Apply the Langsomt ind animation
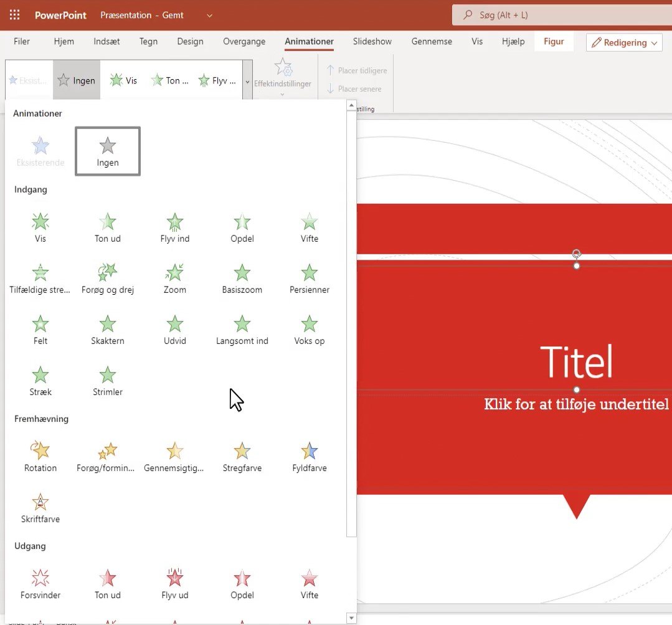672x625 pixels. (242, 330)
